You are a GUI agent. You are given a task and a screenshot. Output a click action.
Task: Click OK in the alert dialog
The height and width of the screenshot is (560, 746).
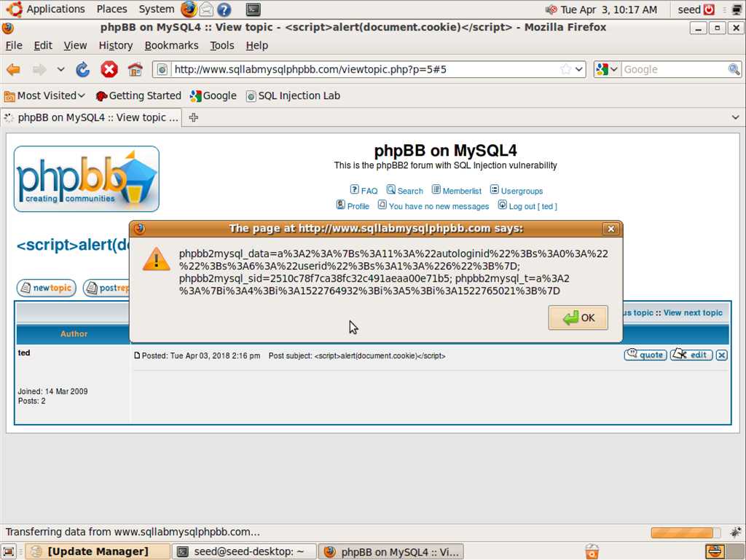578,318
